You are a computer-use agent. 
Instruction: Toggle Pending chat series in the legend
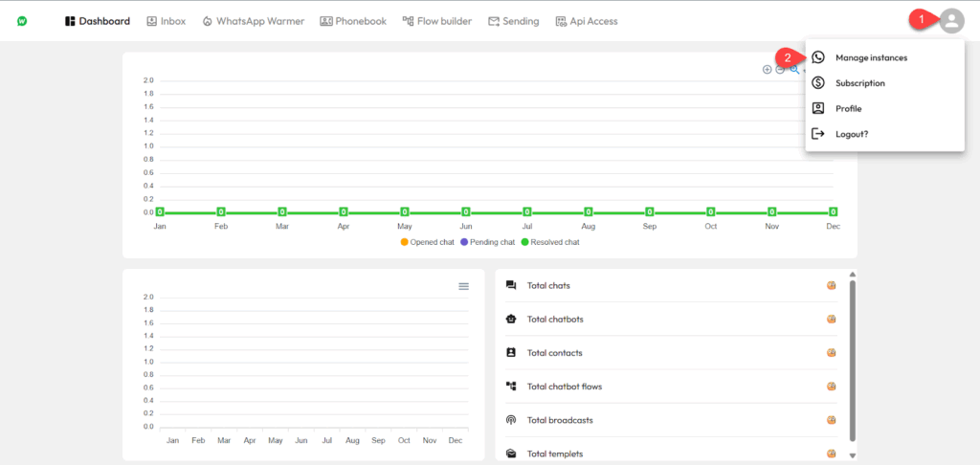click(487, 242)
